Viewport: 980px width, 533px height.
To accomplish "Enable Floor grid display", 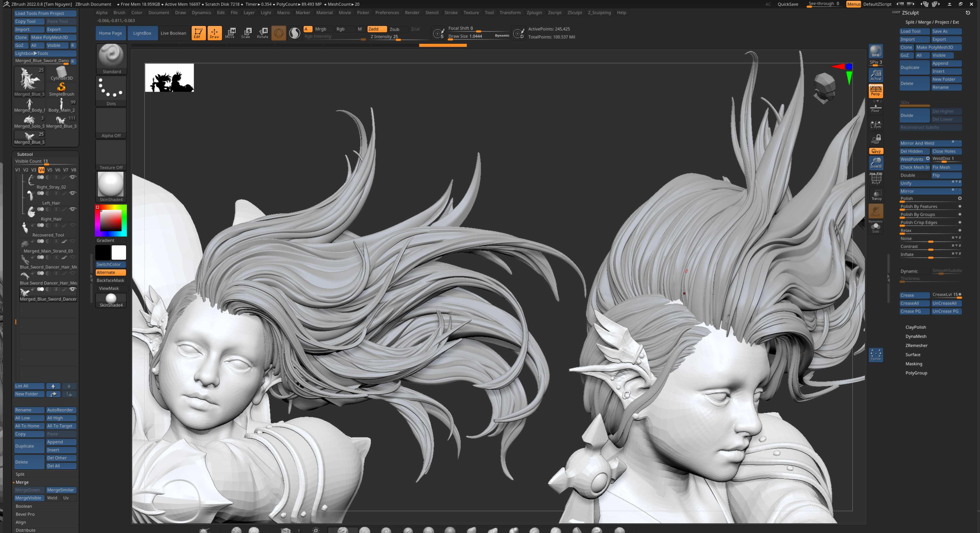I will [876, 108].
